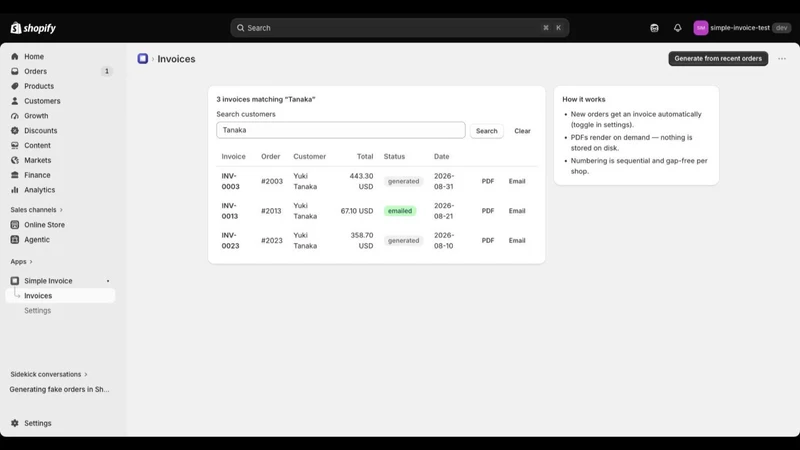Click the emailed status badge

(400, 211)
